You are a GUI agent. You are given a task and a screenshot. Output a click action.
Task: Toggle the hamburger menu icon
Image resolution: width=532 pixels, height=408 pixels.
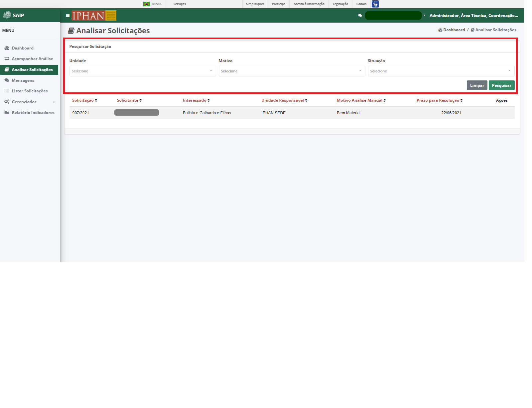coord(67,16)
